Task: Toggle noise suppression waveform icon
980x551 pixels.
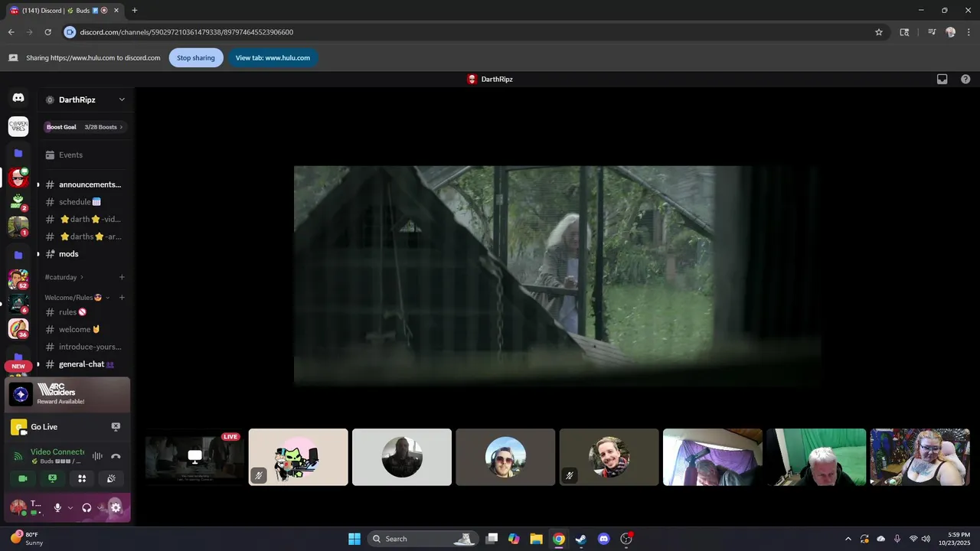Action: [97, 456]
